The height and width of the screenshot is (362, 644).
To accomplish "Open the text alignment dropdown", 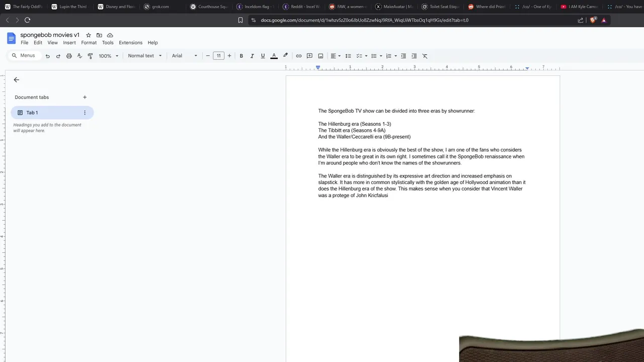I will [x=336, y=56].
